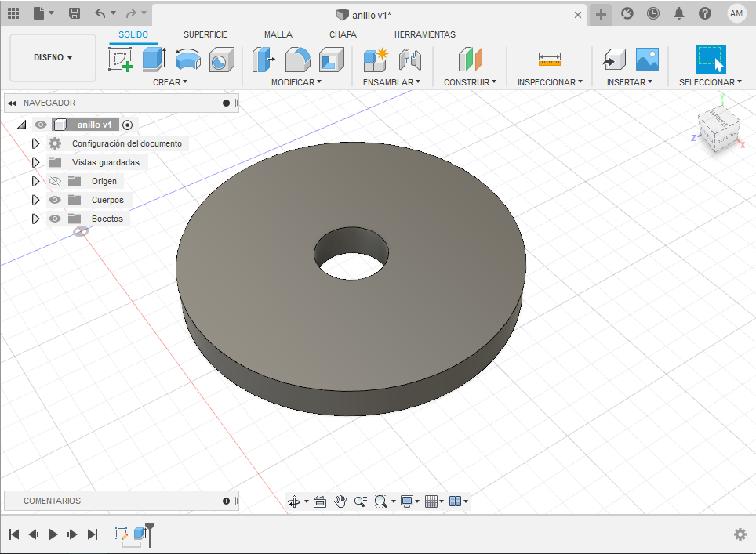756x554 pixels.
Task: Switch to the MALLA tab
Action: click(278, 34)
